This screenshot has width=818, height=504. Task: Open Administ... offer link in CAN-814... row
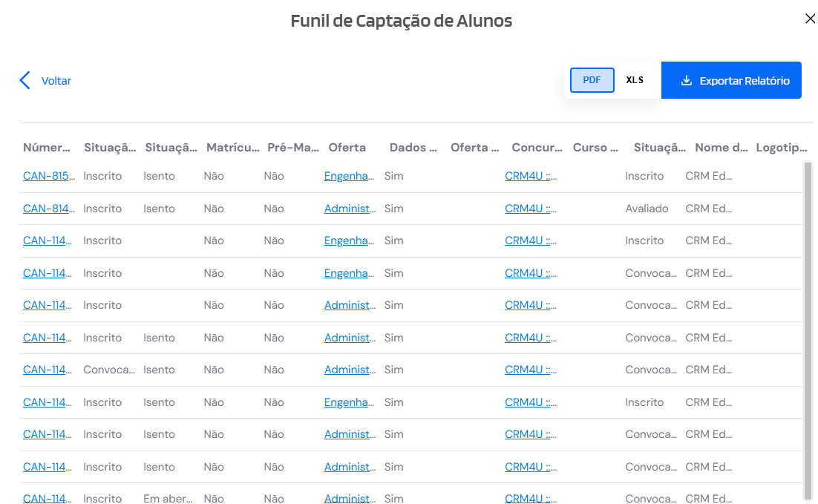click(x=350, y=208)
